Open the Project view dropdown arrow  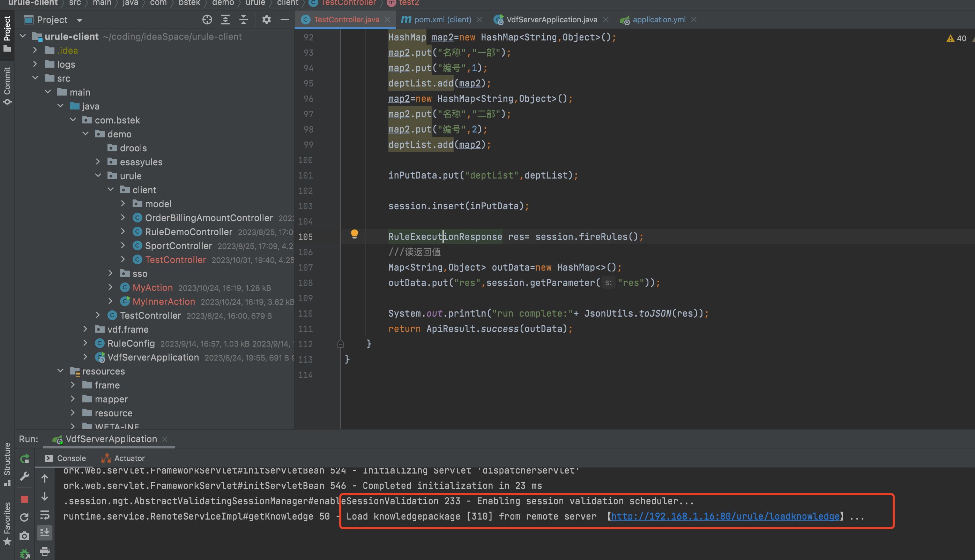coord(80,20)
